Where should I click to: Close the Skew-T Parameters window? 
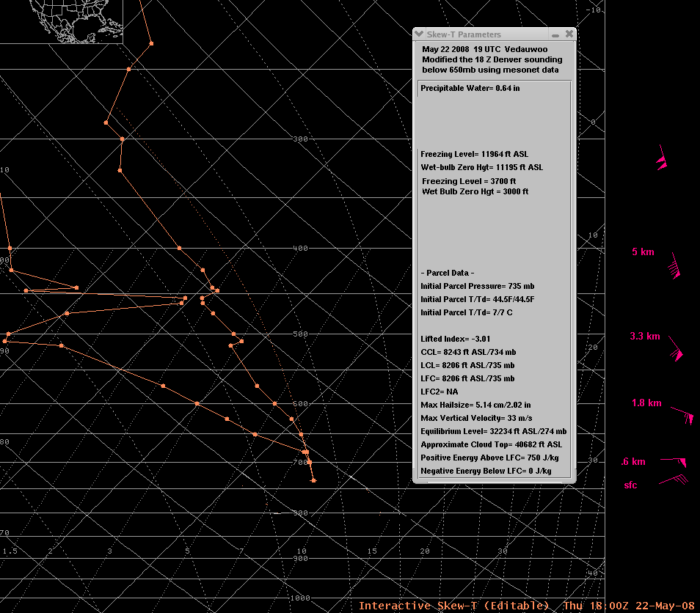pos(569,34)
